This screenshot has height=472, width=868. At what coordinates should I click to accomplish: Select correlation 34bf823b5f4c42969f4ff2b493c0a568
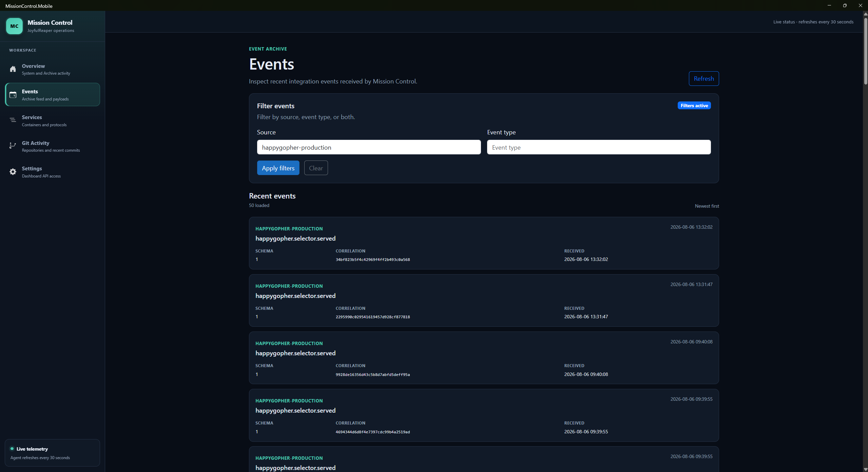click(x=372, y=260)
